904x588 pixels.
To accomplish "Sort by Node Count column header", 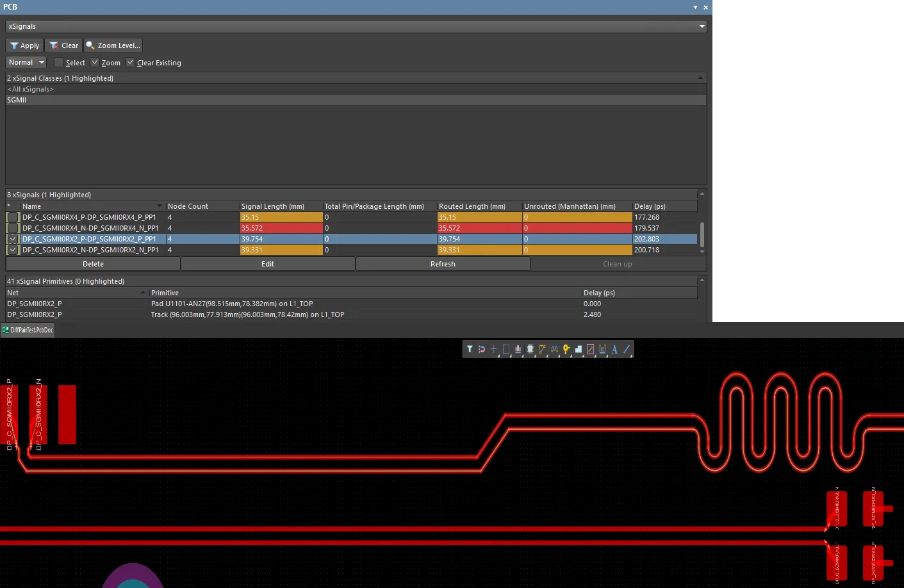I will [x=202, y=206].
